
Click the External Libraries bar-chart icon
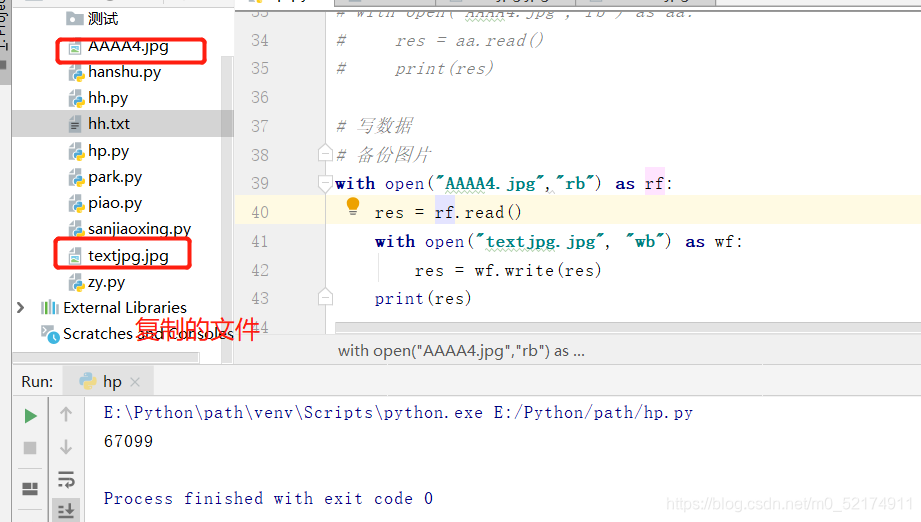click(x=49, y=308)
